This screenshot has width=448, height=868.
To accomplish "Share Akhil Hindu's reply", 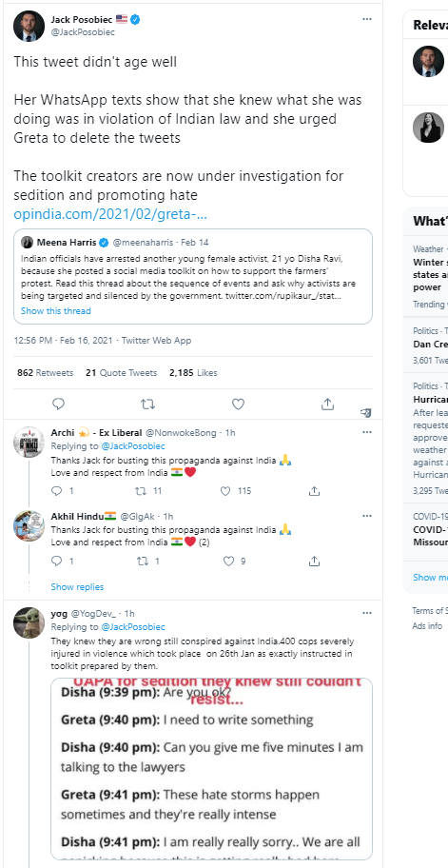I will pos(314,562).
